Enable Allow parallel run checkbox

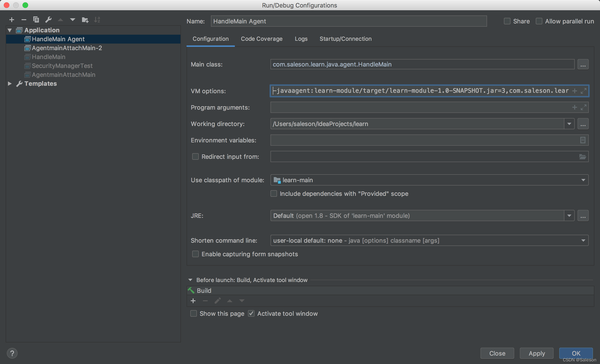(539, 21)
